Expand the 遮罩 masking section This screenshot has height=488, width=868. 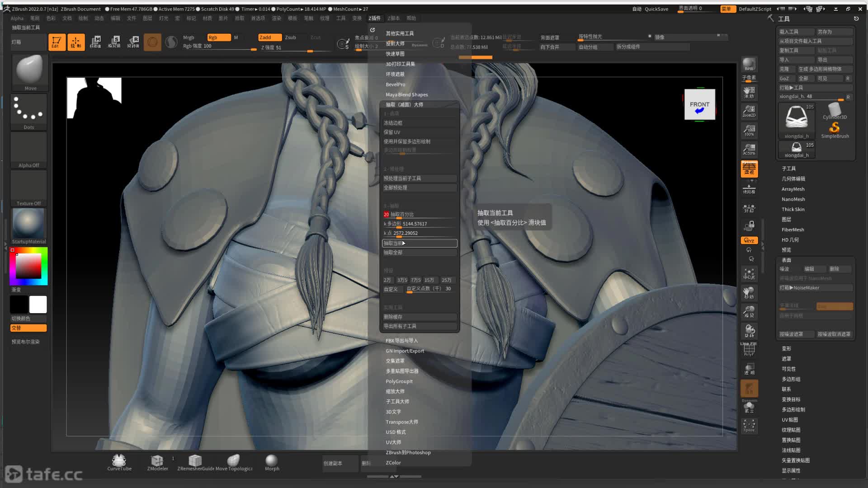(x=786, y=359)
